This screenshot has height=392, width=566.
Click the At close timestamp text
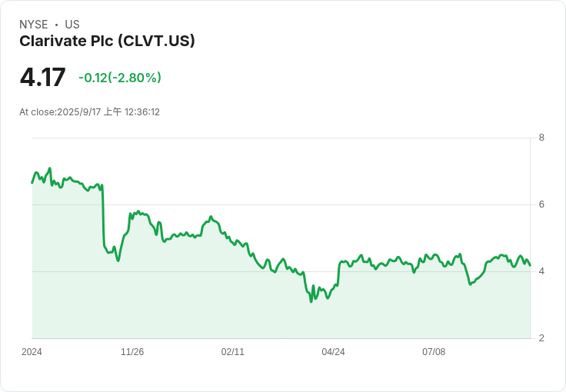click(89, 112)
